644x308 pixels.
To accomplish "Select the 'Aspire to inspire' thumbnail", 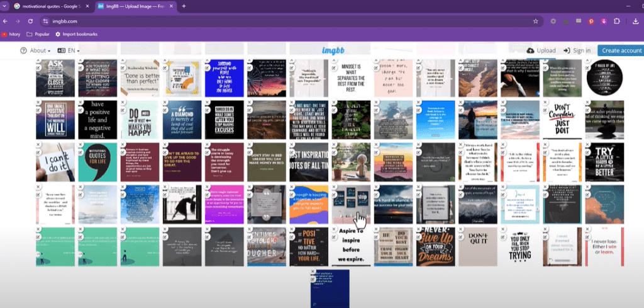I will click(x=350, y=248).
